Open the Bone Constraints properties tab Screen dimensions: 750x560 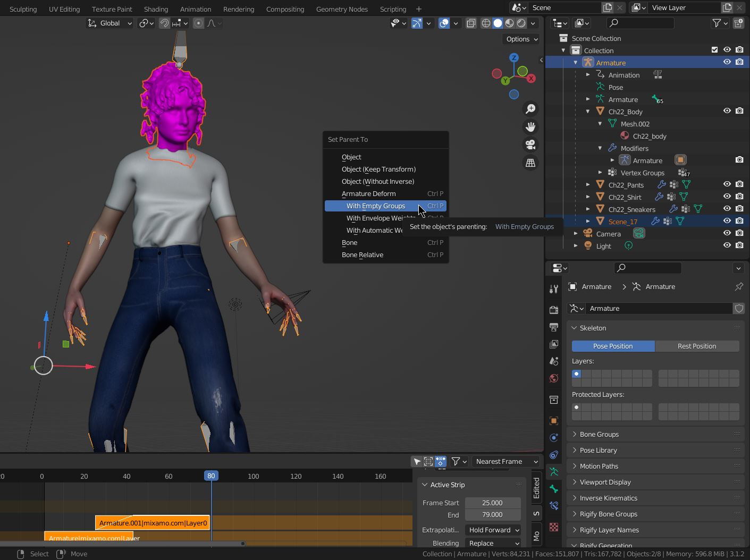coord(554,506)
